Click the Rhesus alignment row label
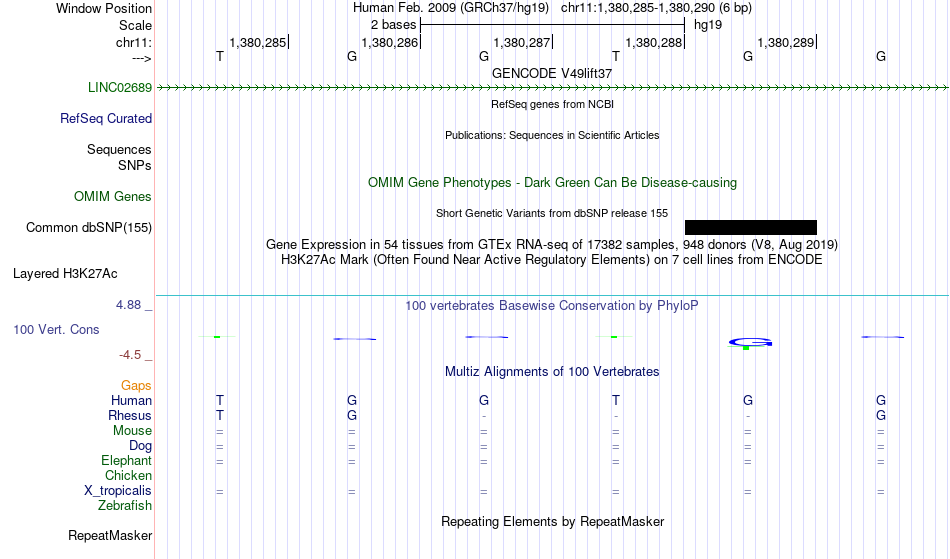The width and height of the screenshot is (950, 559). pos(130,415)
